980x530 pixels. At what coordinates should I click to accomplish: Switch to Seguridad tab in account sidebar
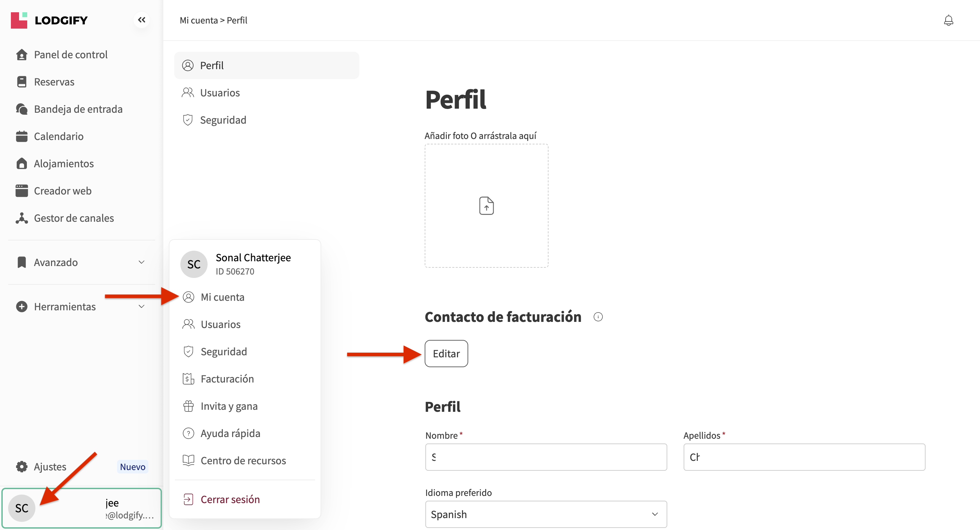pos(223,120)
